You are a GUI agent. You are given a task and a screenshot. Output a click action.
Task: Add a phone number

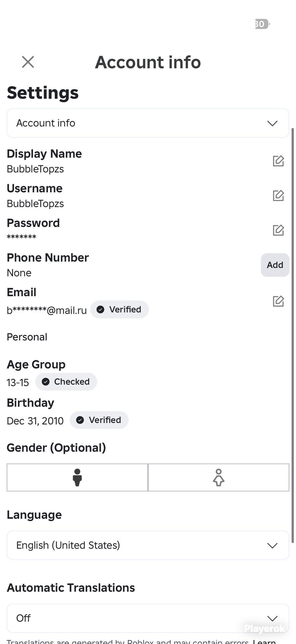click(x=275, y=265)
